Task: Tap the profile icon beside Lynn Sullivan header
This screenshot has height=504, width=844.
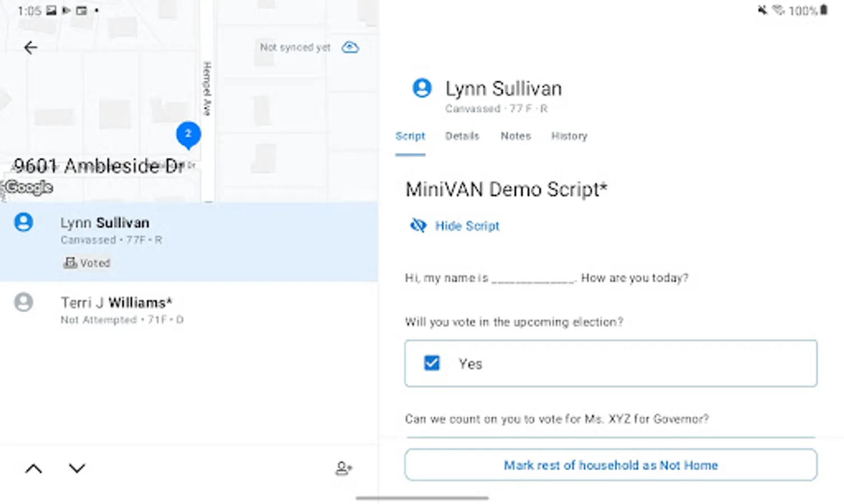Action: click(x=422, y=88)
